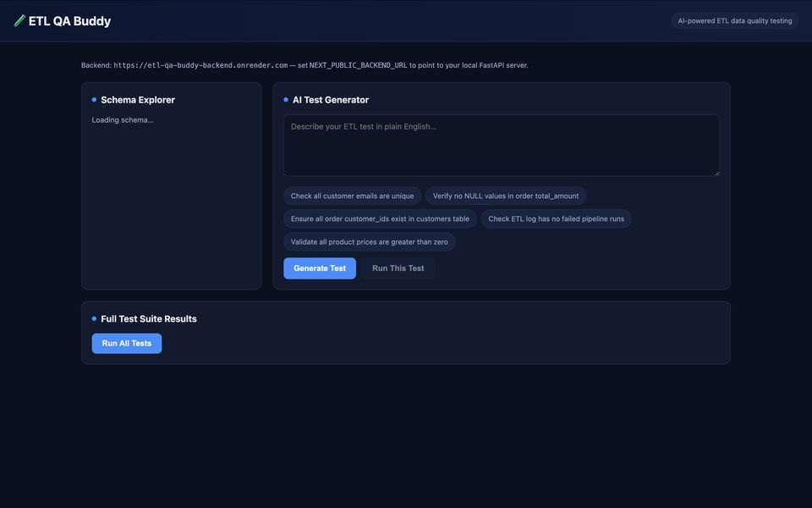Select 'Check all customer emails are unique' suggestion
Image resolution: width=812 pixels, height=508 pixels.
pos(352,196)
